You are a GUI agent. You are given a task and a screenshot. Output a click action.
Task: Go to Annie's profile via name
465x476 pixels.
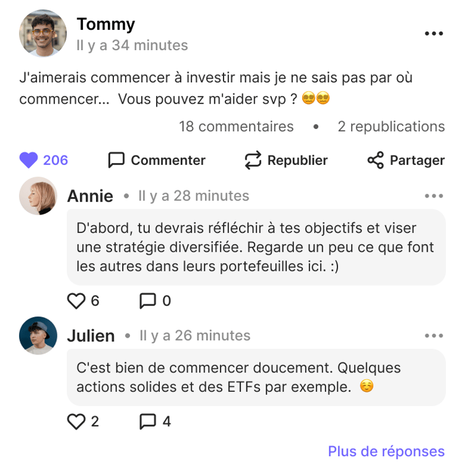tap(90, 196)
